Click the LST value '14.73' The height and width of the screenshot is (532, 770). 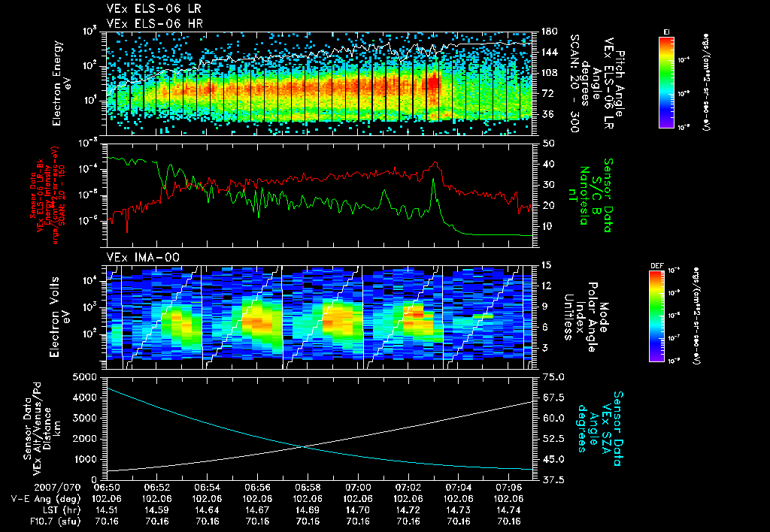(x=458, y=510)
